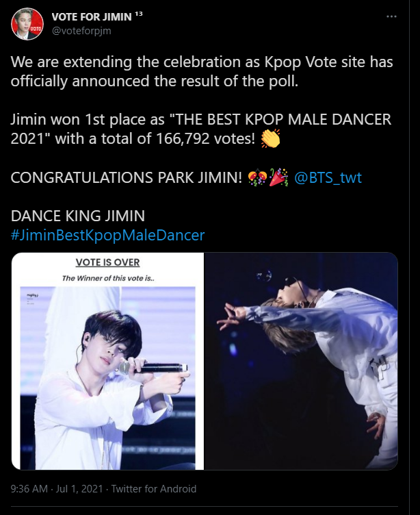Click the clapping hands emoji
Viewport: 420px width, 515px height.
(x=271, y=138)
